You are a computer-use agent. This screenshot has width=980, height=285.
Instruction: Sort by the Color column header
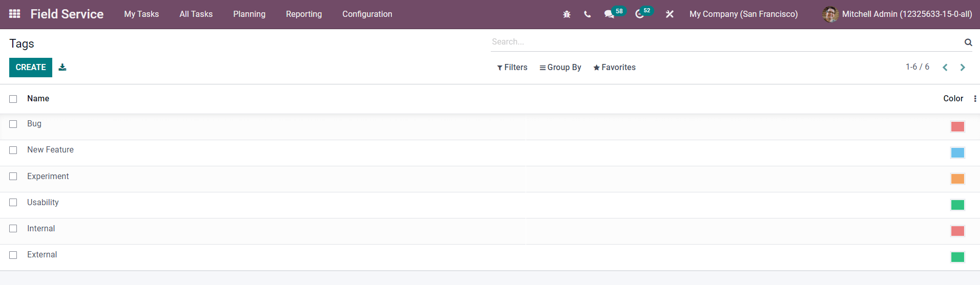coord(953,99)
